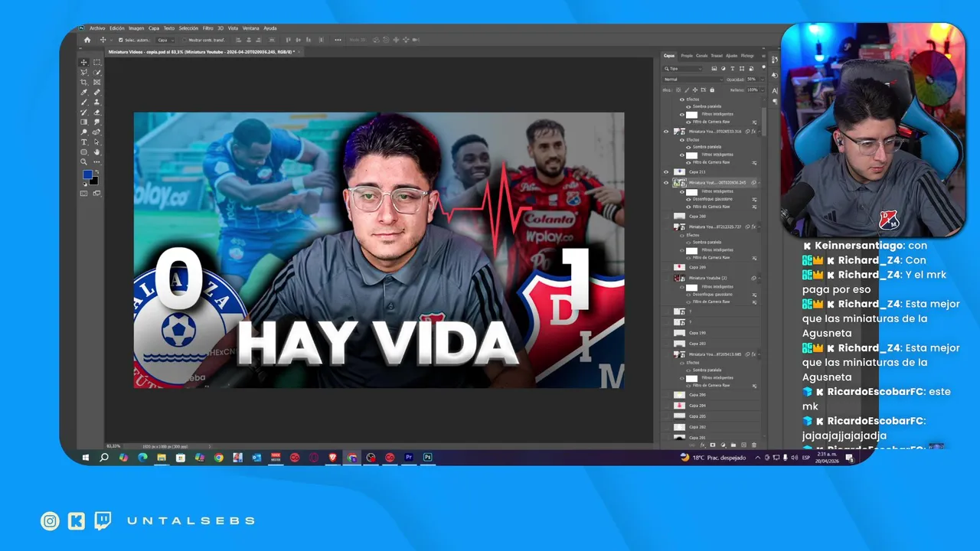Image resolution: width=980 pixels, height=551 pixels.
Task: Select the Gradient tool
Action: [x=83, y=122]
